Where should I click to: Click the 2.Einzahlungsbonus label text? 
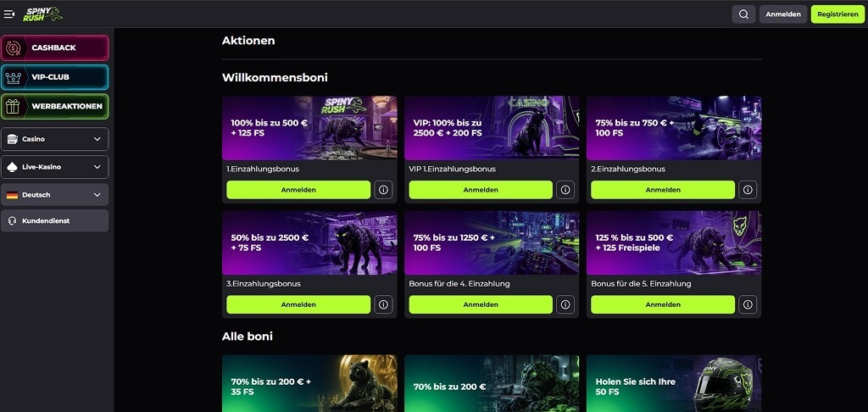pyautogui.click(x=628, y=169)
